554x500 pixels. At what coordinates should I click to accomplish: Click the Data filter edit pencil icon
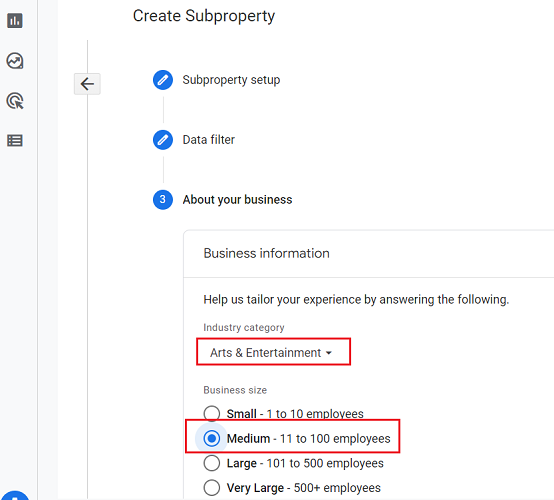[x=163, y=140]
